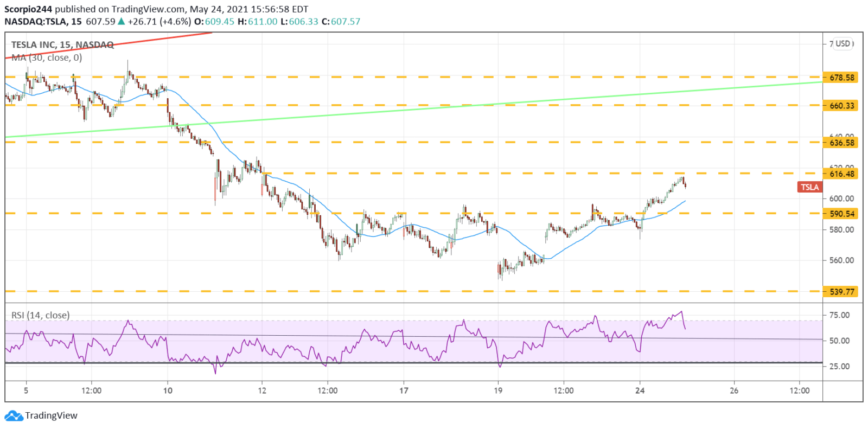This screenshot has width=868, height=429.
Task: Click the last price value 607.59
Action: tap(100, 22)
